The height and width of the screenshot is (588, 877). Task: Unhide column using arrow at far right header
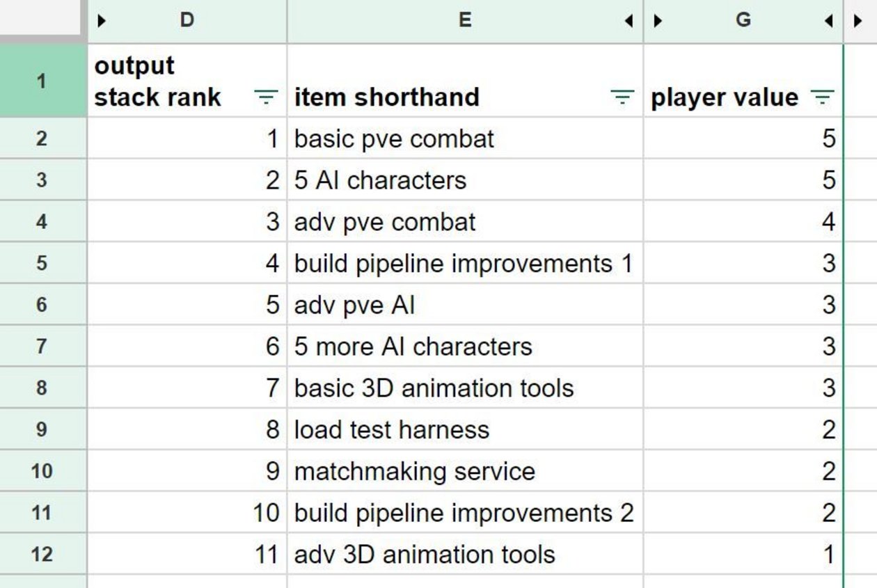tap(858, 21)
